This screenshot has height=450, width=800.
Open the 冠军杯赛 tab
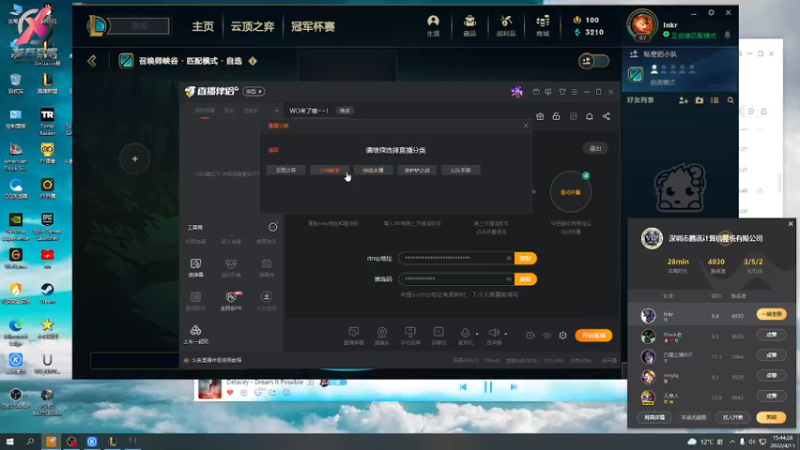313,26
